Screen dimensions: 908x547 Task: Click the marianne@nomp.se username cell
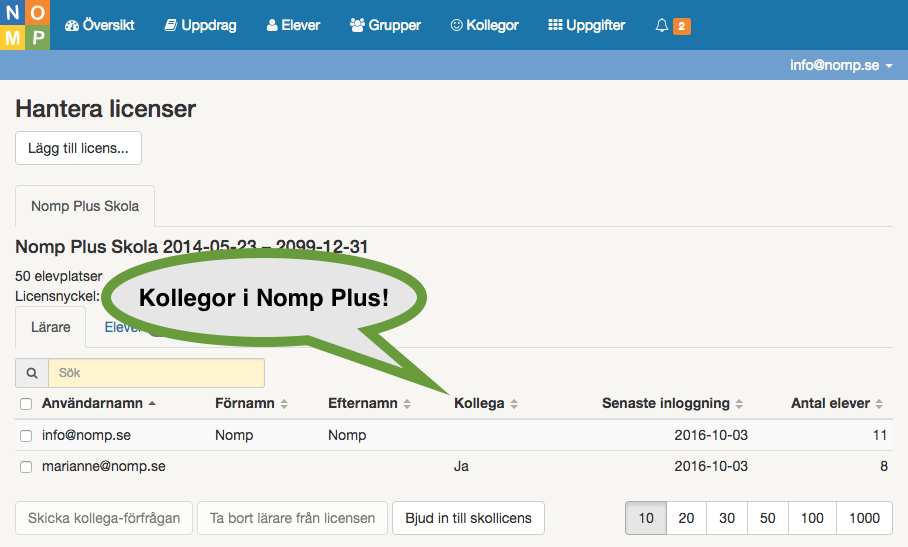(x=104, y=467)
